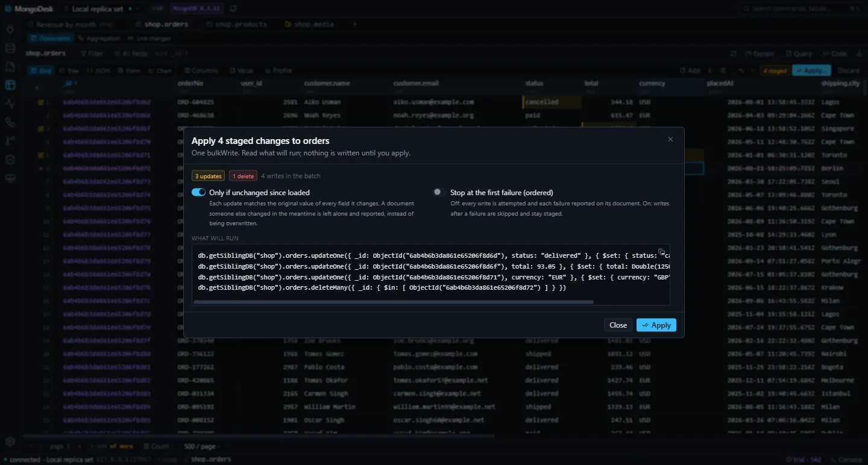Close the Apply staged changes dialog with X
This screenshot has height=465, width=868.
(x=670, y=139)
